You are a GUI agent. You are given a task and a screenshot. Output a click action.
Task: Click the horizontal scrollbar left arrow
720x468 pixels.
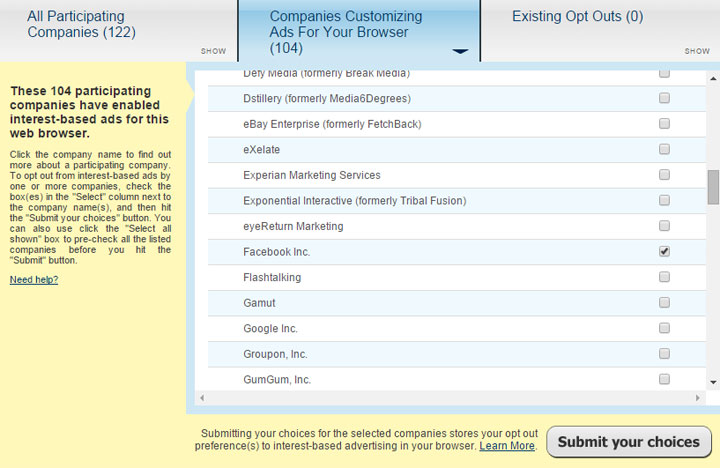coord(202,398)
